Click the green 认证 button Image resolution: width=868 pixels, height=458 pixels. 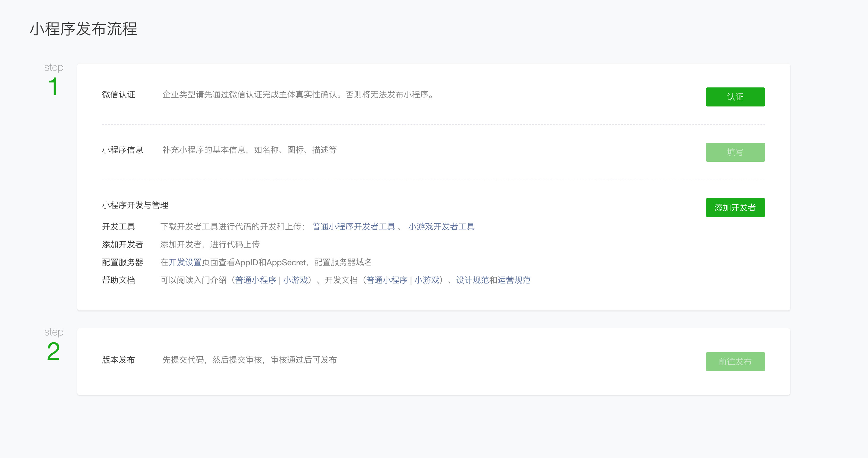(735, 97)
